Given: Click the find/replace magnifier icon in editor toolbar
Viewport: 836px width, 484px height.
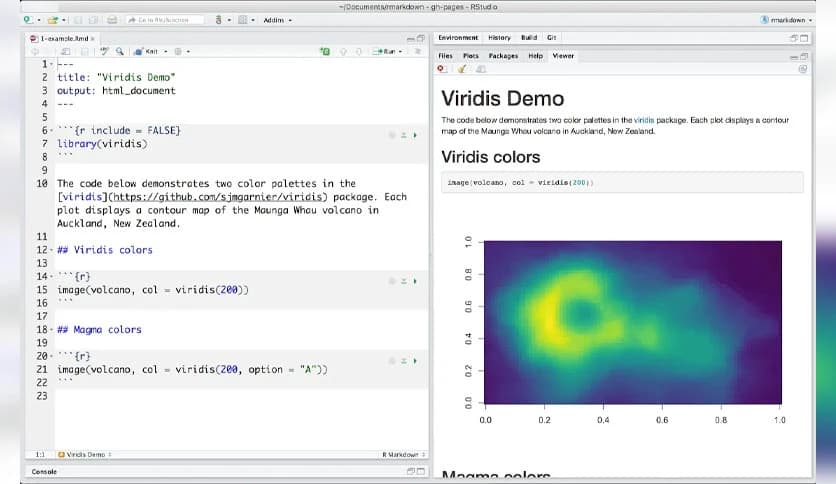Looking at the screenshot, I should [121, 51].
